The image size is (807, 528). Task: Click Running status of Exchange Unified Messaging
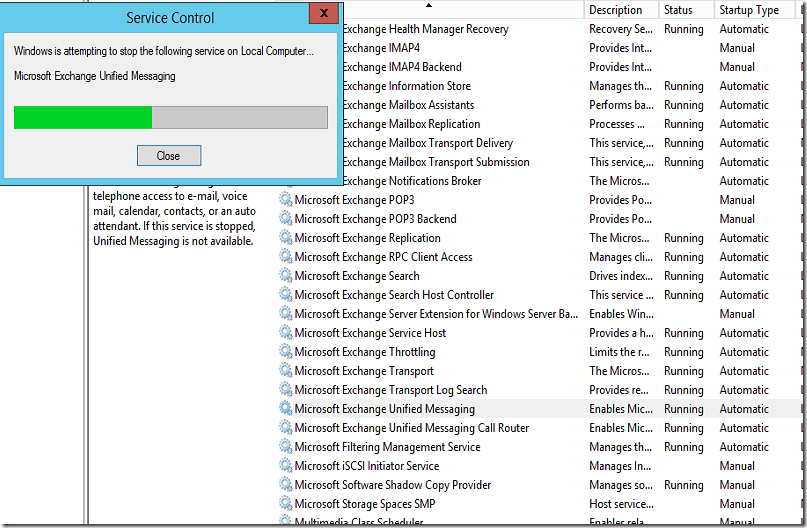click(683, 409)
